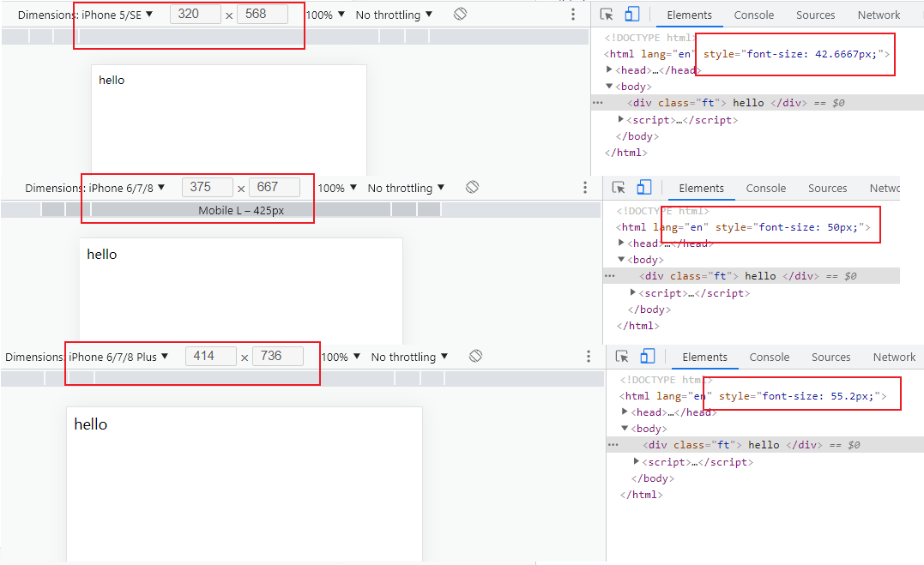
Task: Click height field showing 736
Action: tap(278, 356)
